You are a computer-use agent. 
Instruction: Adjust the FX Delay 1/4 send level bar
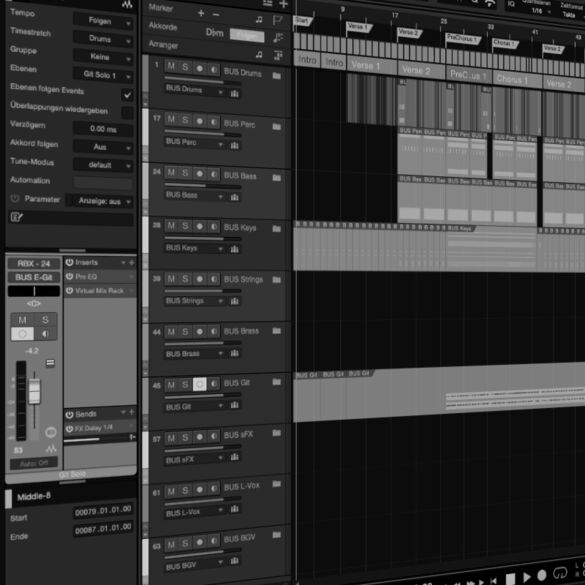click(x=96, y=440)
